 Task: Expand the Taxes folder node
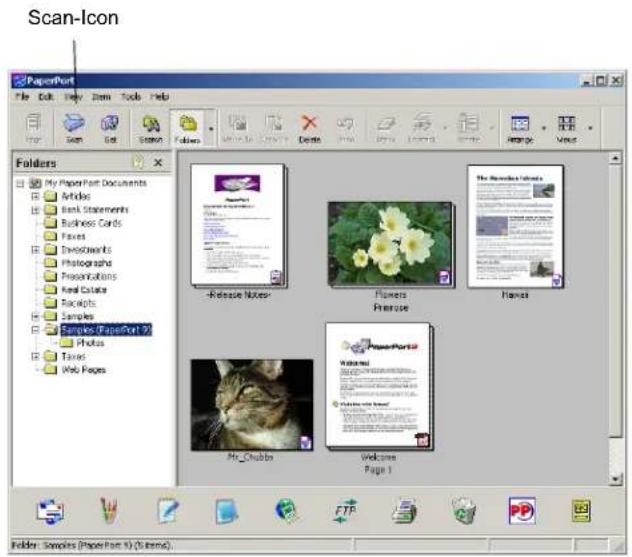point(35,356)
